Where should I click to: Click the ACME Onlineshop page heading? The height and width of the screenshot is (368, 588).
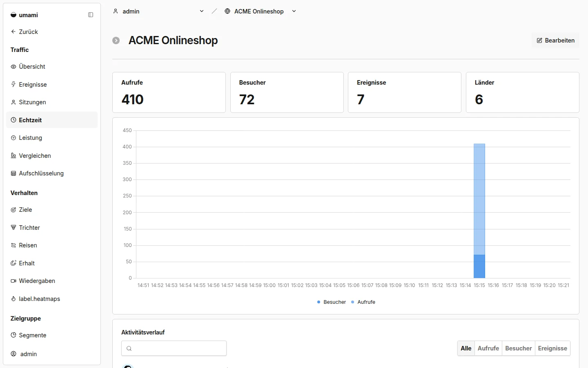(173, 40)
